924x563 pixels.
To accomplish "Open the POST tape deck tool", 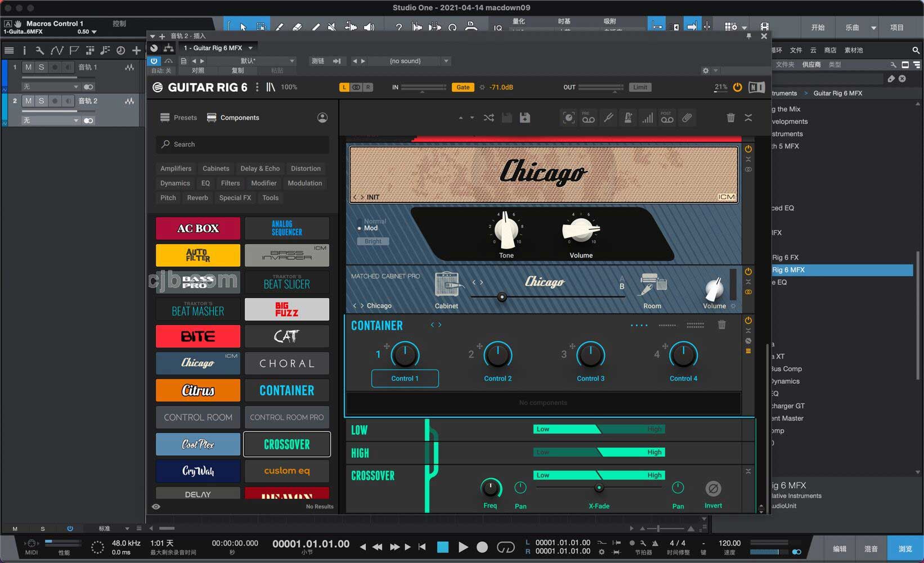I will [x=667, y=118].
